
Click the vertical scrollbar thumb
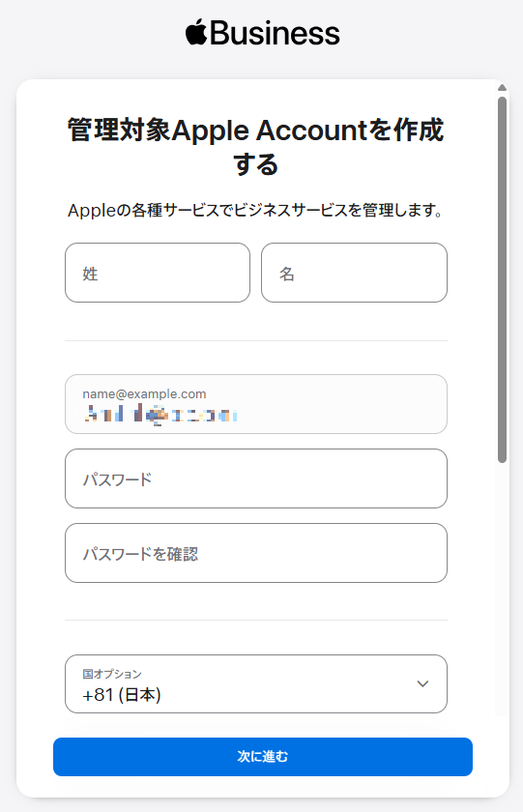502,279
